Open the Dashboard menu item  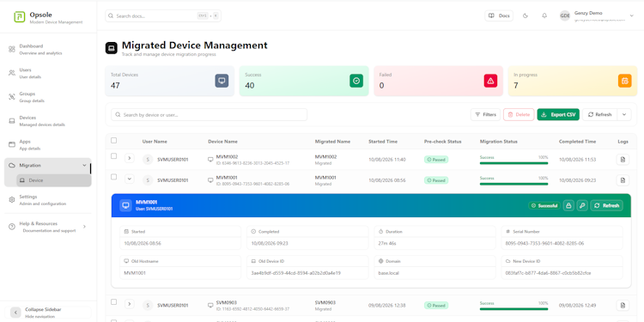[48, 49]
